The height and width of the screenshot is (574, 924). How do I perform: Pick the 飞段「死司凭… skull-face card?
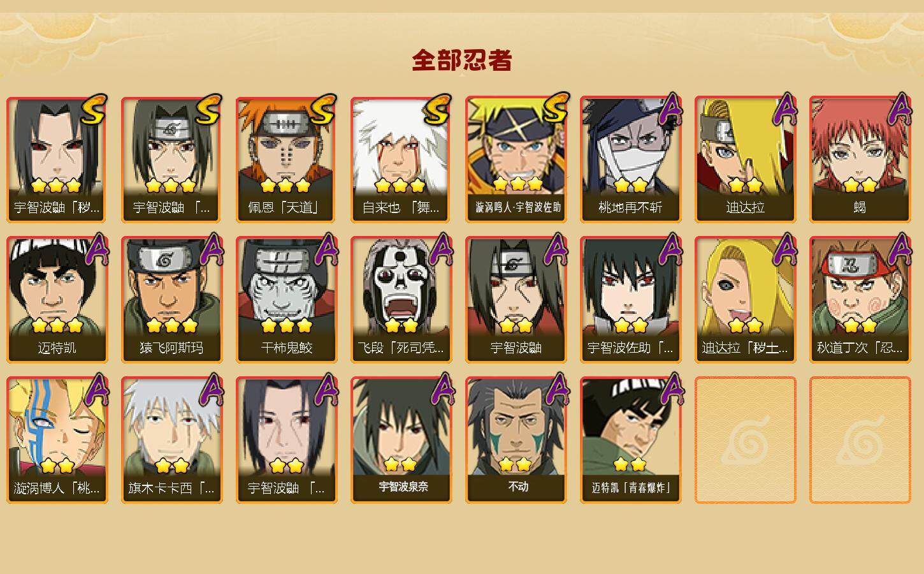(x=401, y=300)
